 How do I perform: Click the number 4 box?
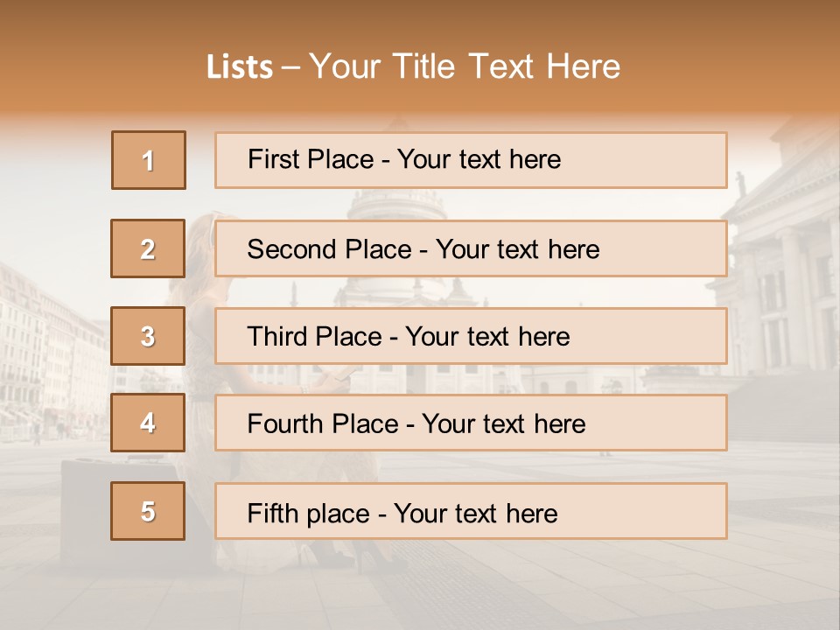coord(148,423)
